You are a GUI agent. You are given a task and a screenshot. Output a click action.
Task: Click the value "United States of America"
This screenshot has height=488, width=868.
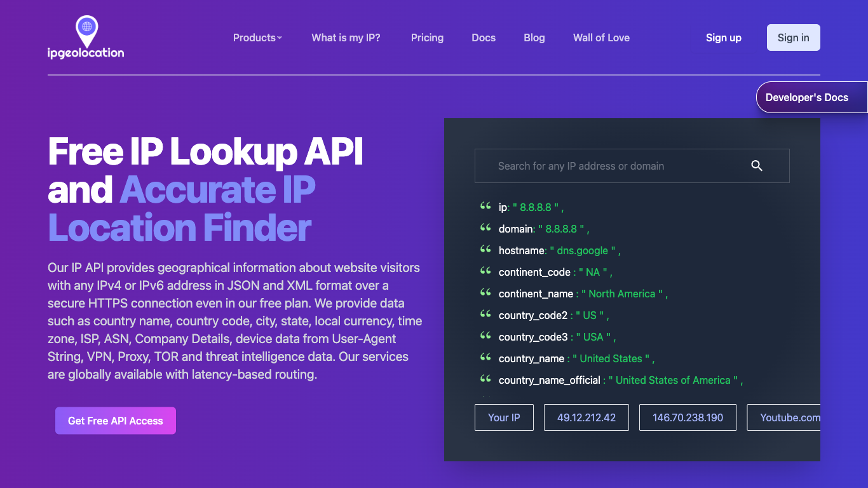(x=673, y=380)
